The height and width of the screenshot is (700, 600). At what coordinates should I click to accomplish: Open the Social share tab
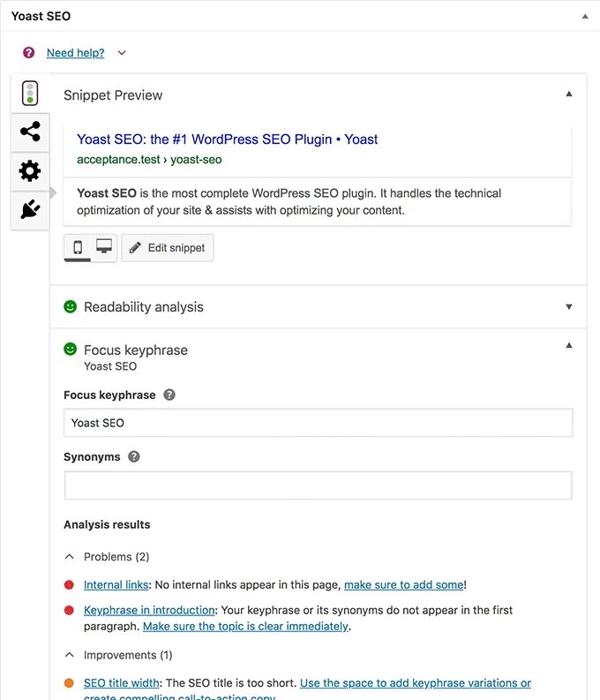(x=30, y=132)
